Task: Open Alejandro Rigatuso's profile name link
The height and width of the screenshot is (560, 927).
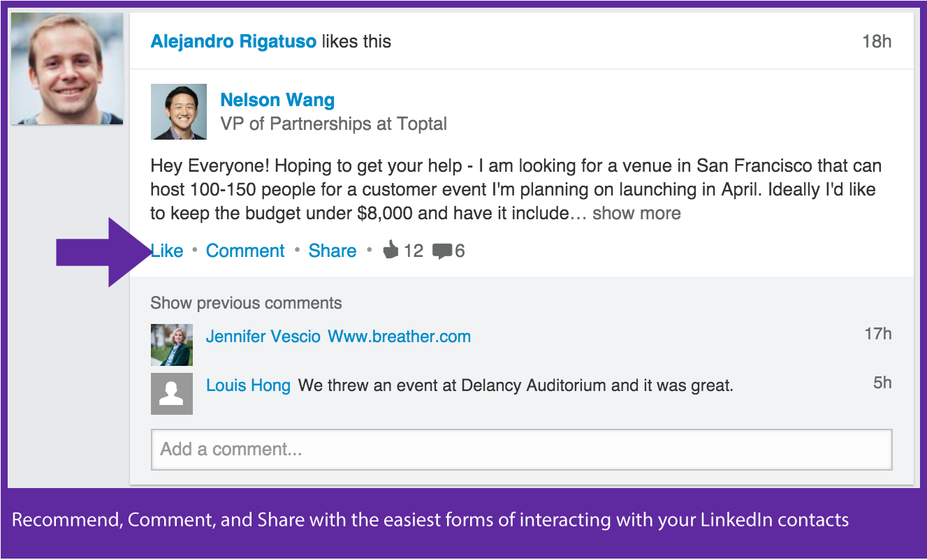Action: click(233, 41)
